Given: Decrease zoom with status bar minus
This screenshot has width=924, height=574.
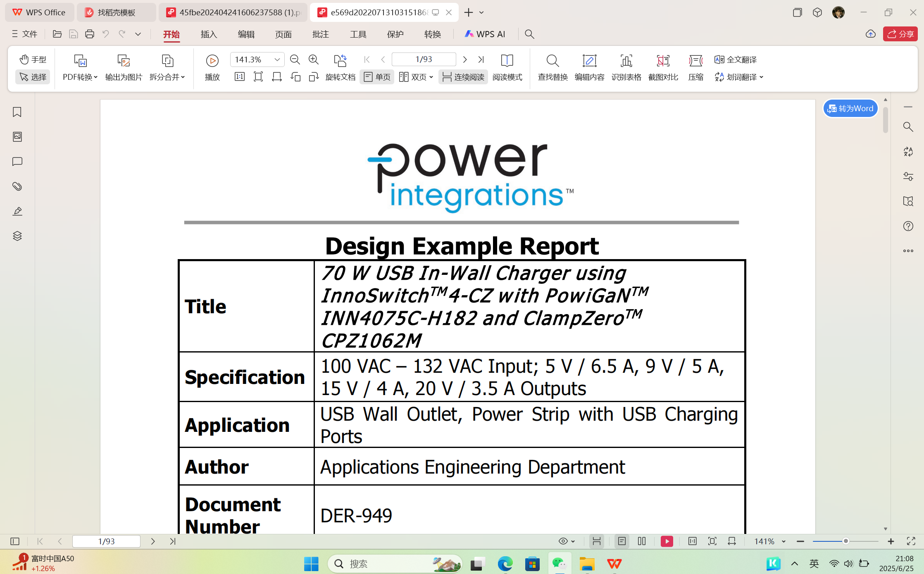Looking at the screenshot, I should (x=800, y=541).
